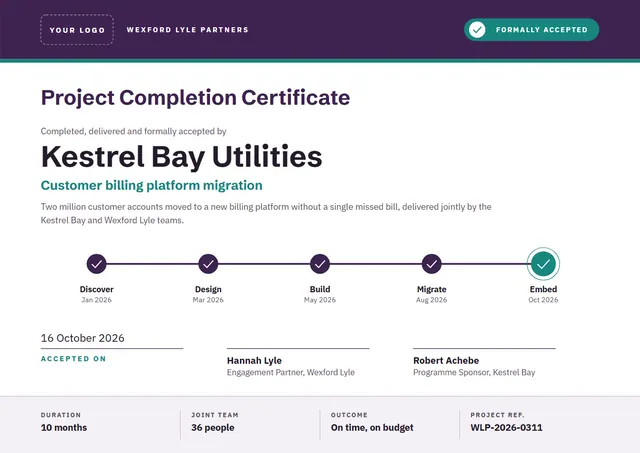
Task: Click the white checkmark icon in Formally Accepted badge
Action: pyautogui.click(x=477, y=29)
